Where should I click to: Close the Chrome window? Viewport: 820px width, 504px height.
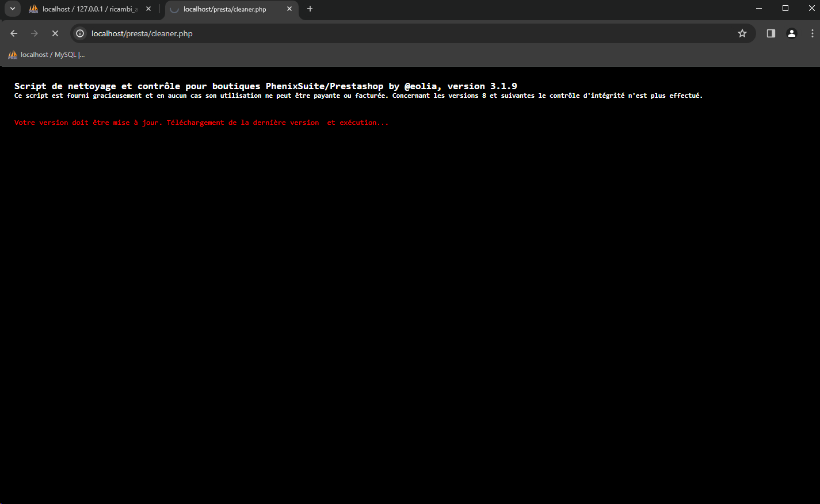point(811,9)
